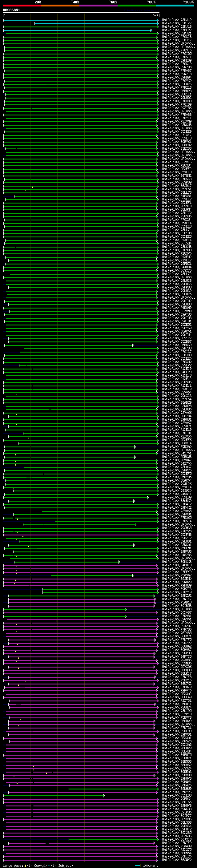Select the label UniRef100_Q2MJ17
The width and height of the screenshot is (197, 868).
(x=177, y=40)
